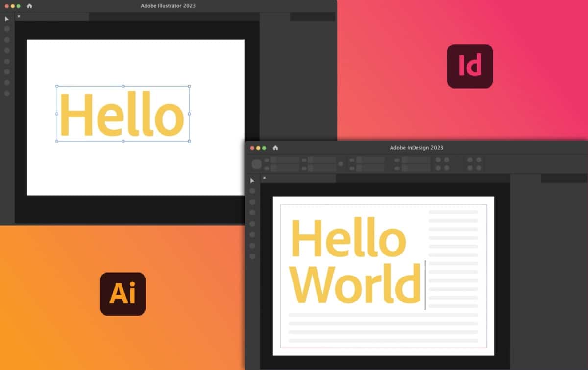Open the Adobe Illustrator app icon

click(x=122, y=294)
